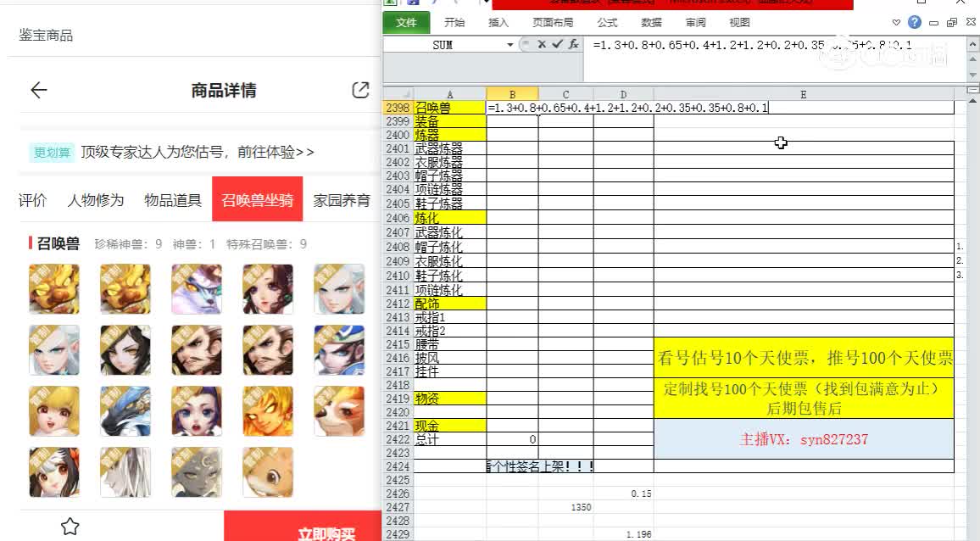Go back using the left arrow icon

(x=39, y=90)
